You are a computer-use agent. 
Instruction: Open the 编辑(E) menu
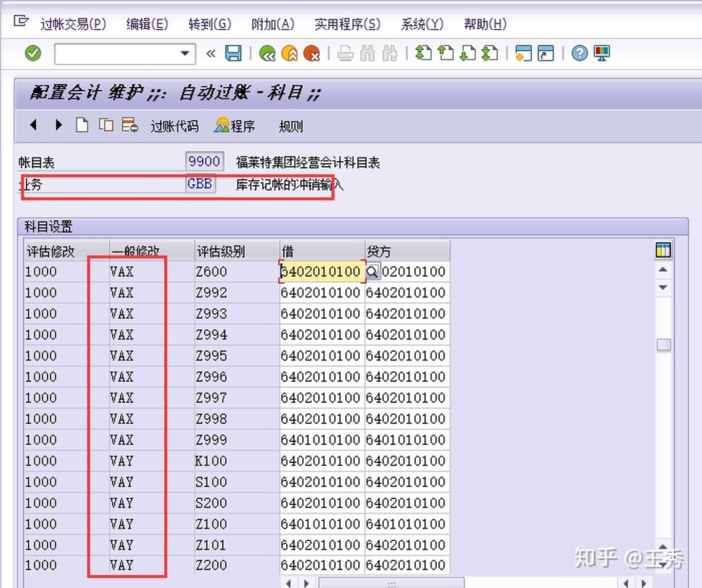coord(147,24)
